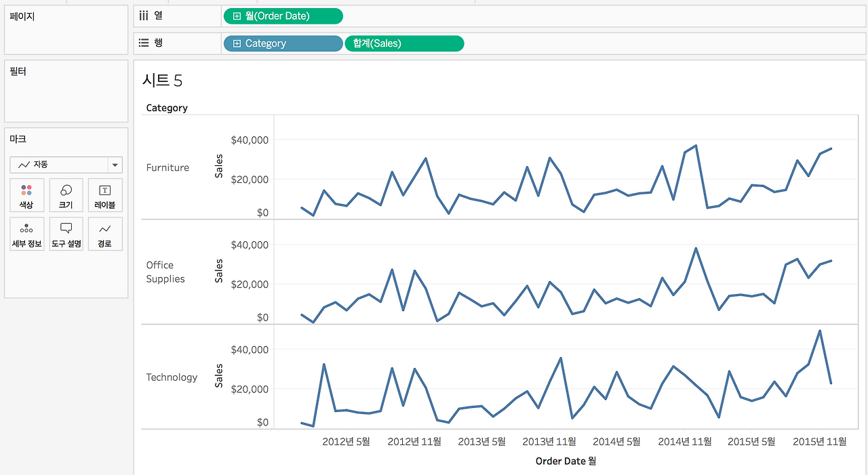Image resolution: width=868 pixels, height=475 pixels.
Task: Expand the Category pill plus sign
Action: pos(237,43)
